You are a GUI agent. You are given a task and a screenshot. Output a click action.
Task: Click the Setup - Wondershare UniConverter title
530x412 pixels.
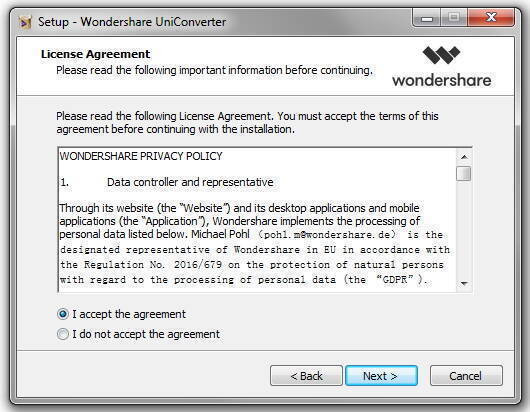click(132, 22)
